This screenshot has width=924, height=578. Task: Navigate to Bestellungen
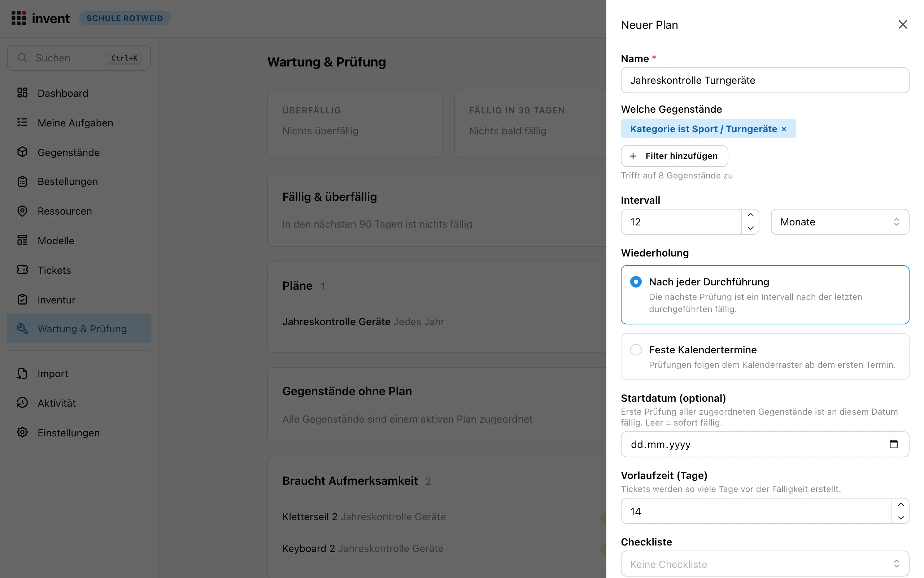(x=79, y=182)
